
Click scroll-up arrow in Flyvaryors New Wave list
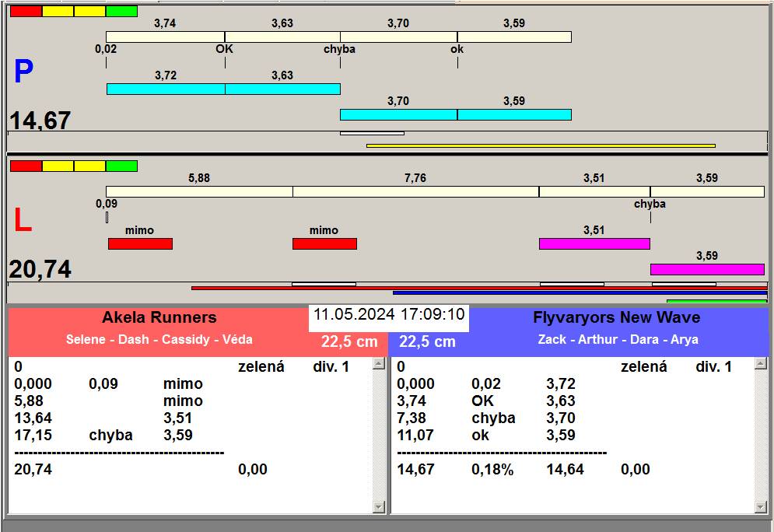click(762, 364)
